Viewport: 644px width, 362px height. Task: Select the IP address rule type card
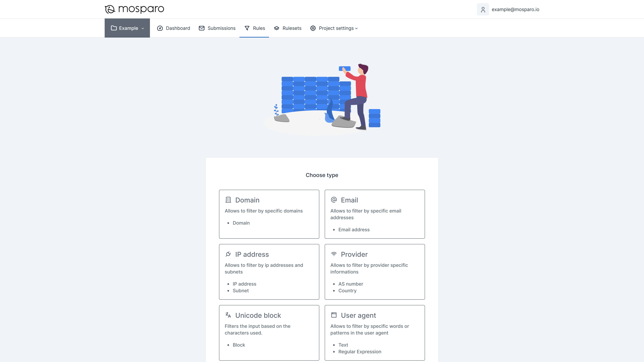click(x=269, y=272)
